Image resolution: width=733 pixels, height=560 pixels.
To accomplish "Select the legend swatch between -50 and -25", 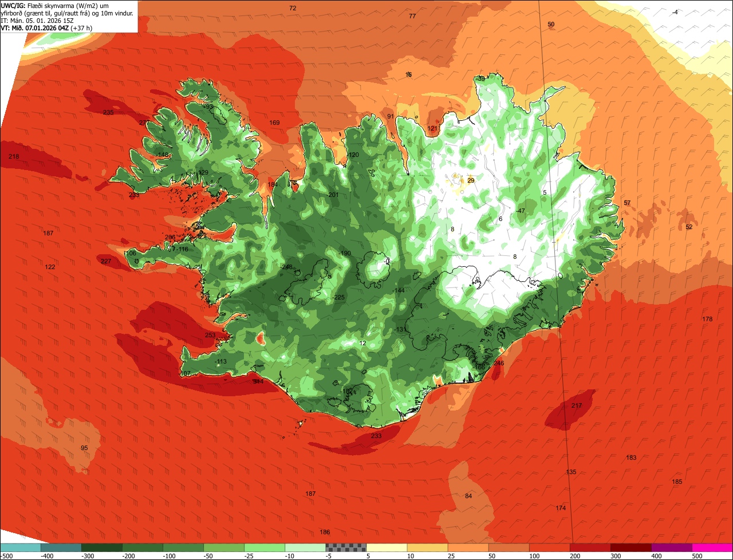I will click(224, 547).
